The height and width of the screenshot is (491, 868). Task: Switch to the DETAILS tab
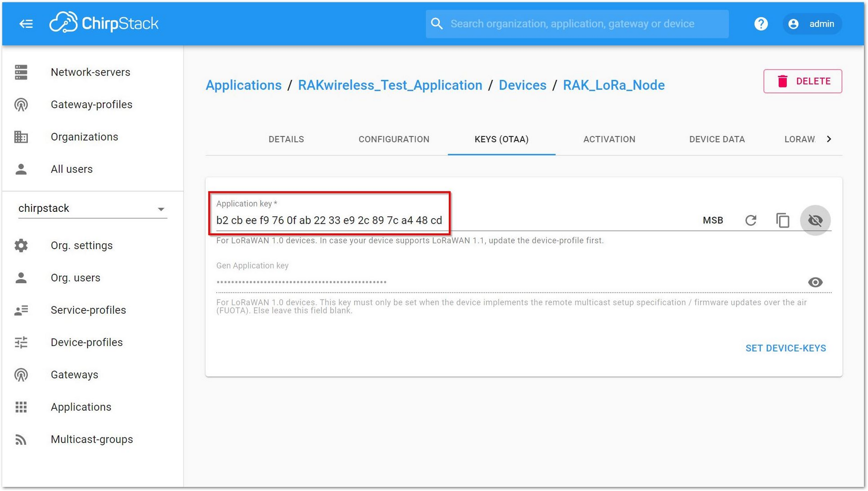286,140
